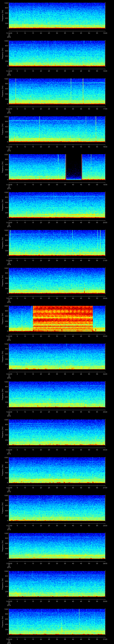
Task: Open the spectrogram panel starting at 5:24:00
Action: [57, 394]
